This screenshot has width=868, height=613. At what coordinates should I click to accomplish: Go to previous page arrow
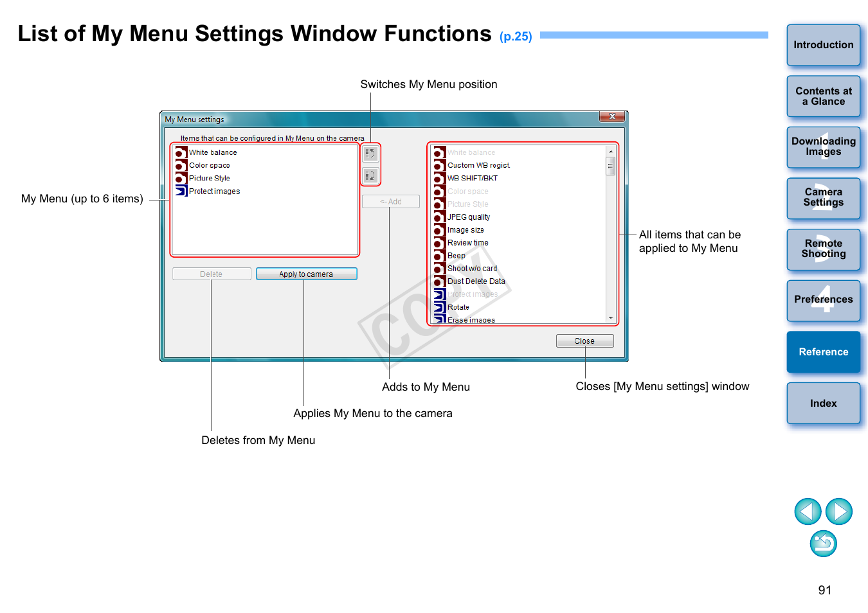click(808, 512)
